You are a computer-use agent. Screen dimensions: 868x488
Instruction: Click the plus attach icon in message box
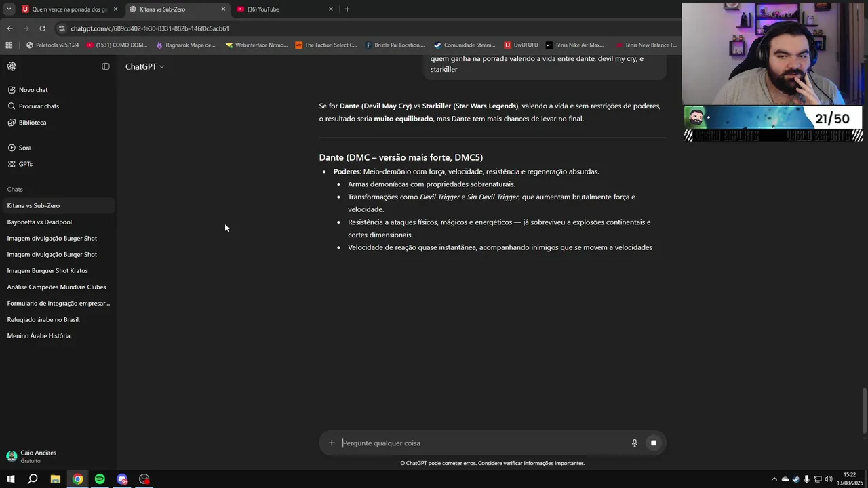pyautogui.click(x=332, y=443)
